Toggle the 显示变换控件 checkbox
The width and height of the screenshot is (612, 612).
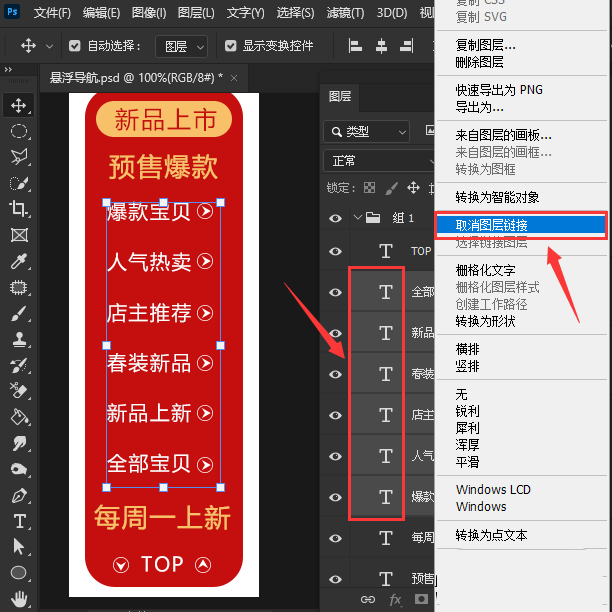tap(230, 46)
